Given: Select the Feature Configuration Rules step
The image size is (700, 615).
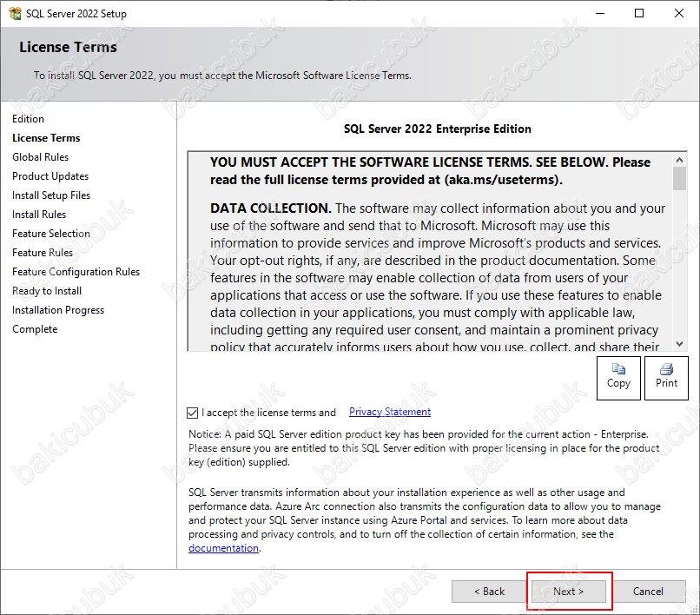Looking at the screenshot, I should click(76, 272).
